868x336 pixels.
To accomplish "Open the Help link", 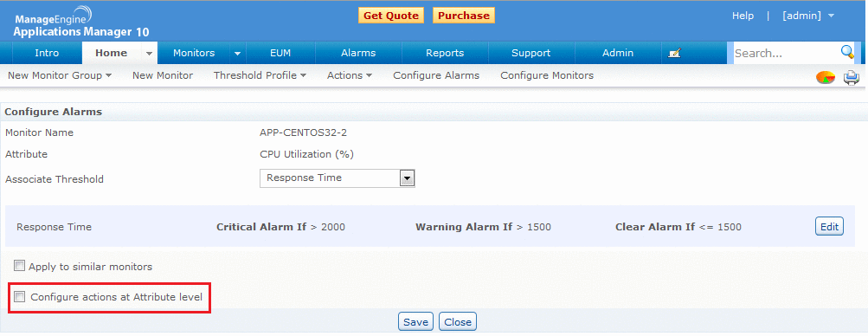I will tap(743, 16).
